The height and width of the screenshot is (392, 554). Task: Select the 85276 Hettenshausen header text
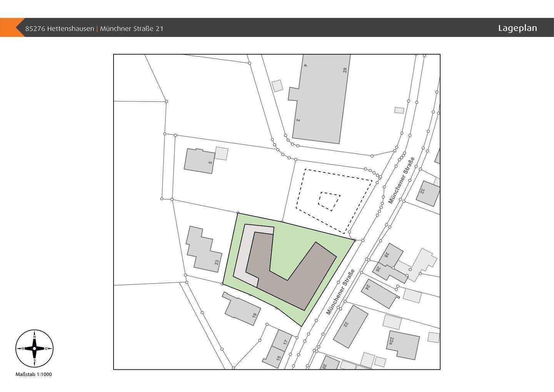[60, 28]
